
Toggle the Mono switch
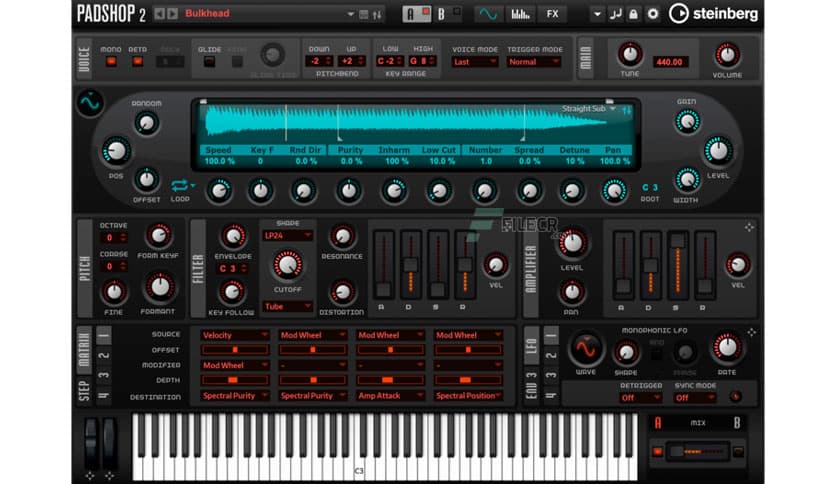point(111,61)
